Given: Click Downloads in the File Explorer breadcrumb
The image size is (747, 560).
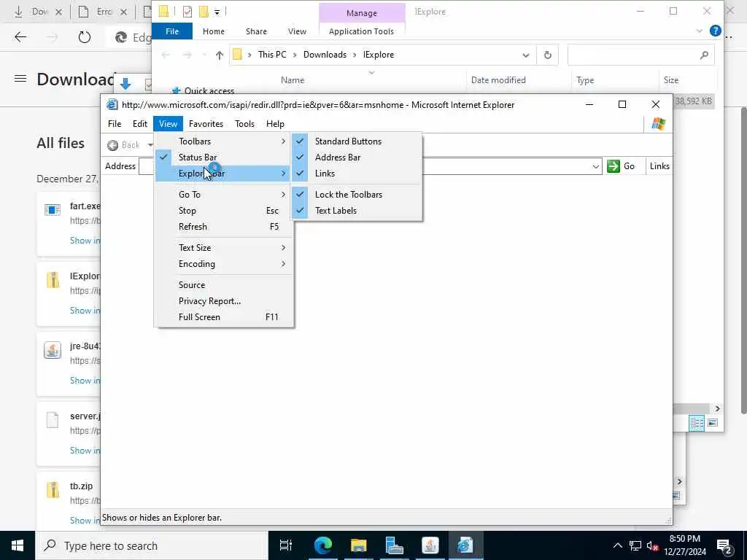Looking at the screenshot, I should (x=325, y=55).
